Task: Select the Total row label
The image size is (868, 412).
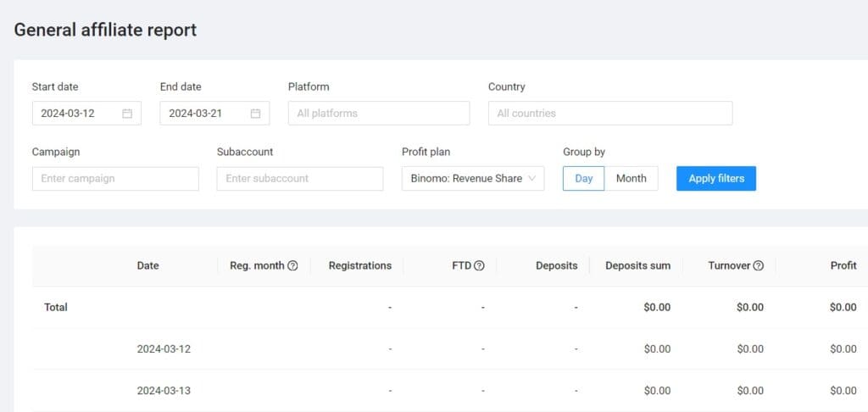Action: [x=56, y=308]
